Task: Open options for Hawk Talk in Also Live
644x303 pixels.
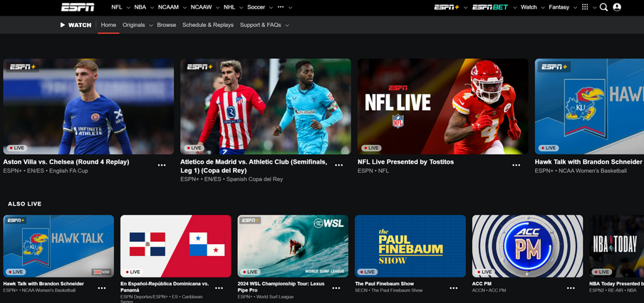Action: point(102,288)
